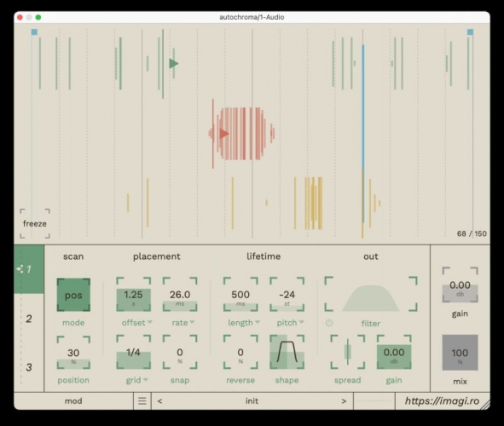
Task: Click the green grain playhead triangle
Action: [x=174, y=64]
